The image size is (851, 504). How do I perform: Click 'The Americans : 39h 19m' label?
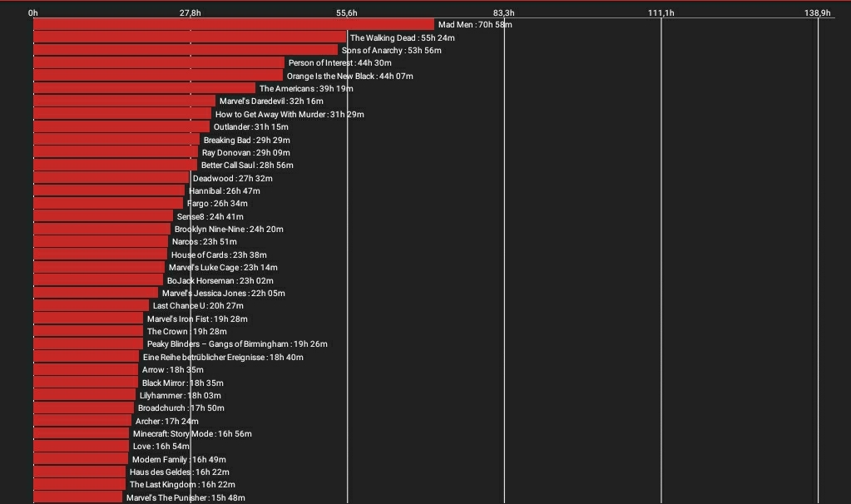306,88
